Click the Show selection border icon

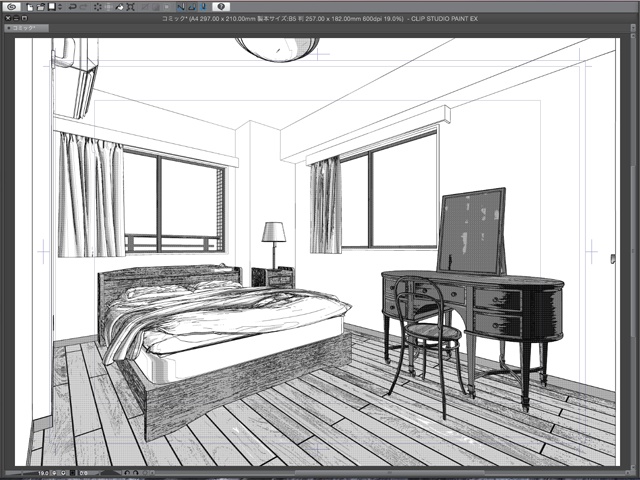[x=167, y=7]
